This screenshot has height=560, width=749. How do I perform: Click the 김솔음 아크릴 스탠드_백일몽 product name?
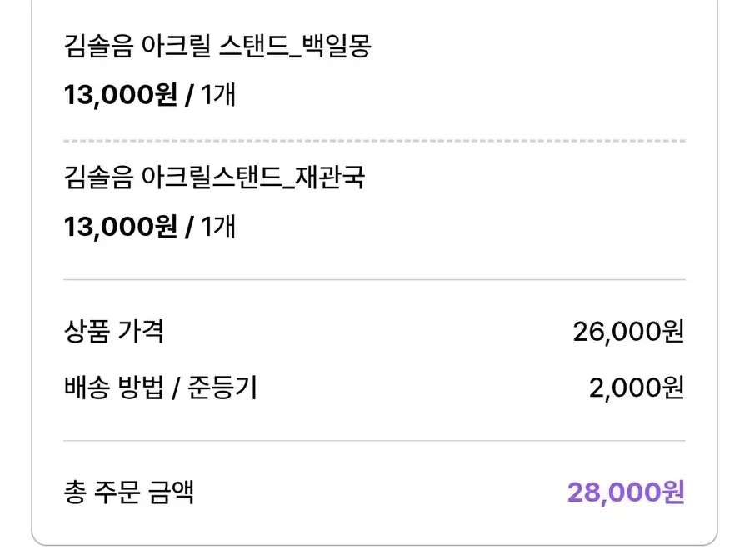[x=217, y=47]
